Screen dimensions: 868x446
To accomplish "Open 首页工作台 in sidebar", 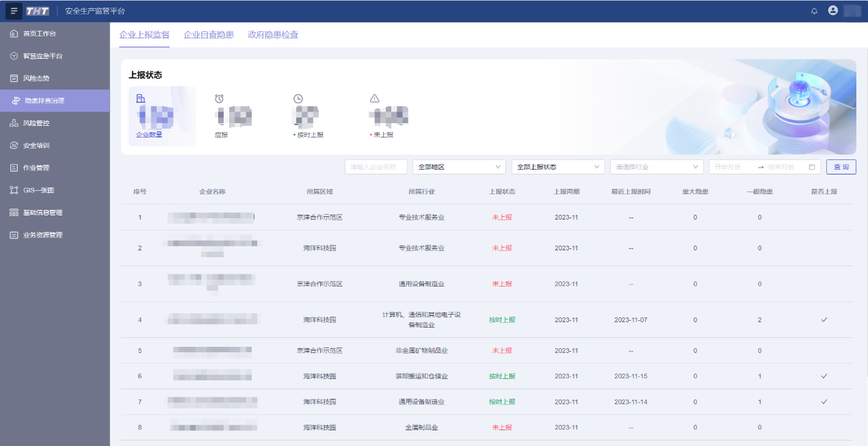I will pyautogui.click(x=40, y=34).
